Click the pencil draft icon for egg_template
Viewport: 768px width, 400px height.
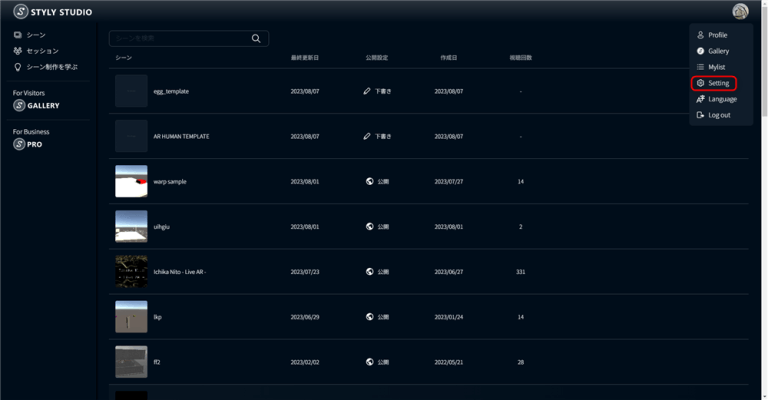pyautogui.click(x=367, y=91)
